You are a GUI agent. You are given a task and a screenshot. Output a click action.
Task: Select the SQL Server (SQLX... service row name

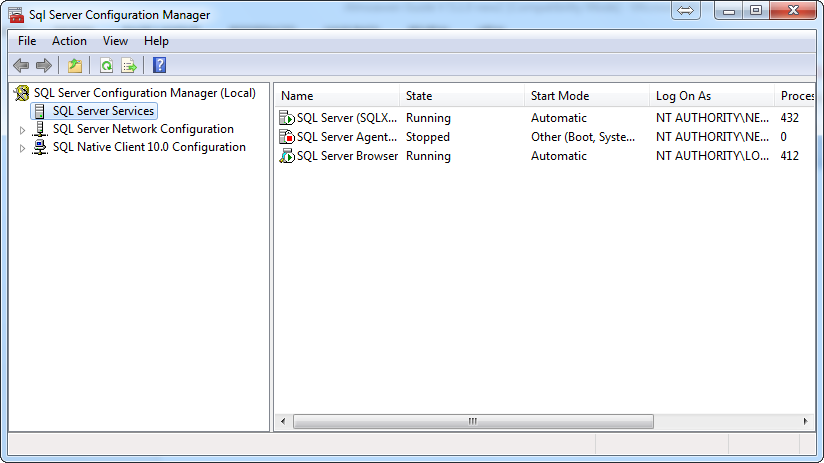[x=347, y=118]
